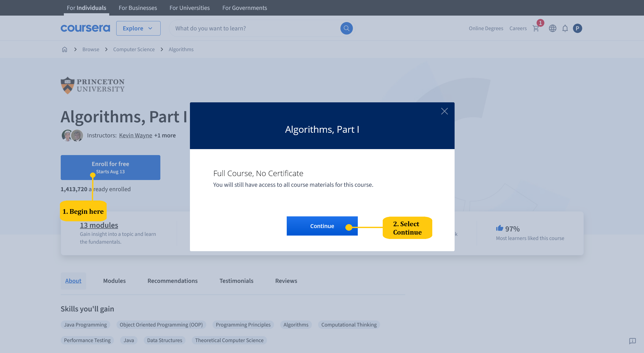644x353 pixels.
Task: Click the Full Course, No Certificate heading
Action: pos(258,173)
